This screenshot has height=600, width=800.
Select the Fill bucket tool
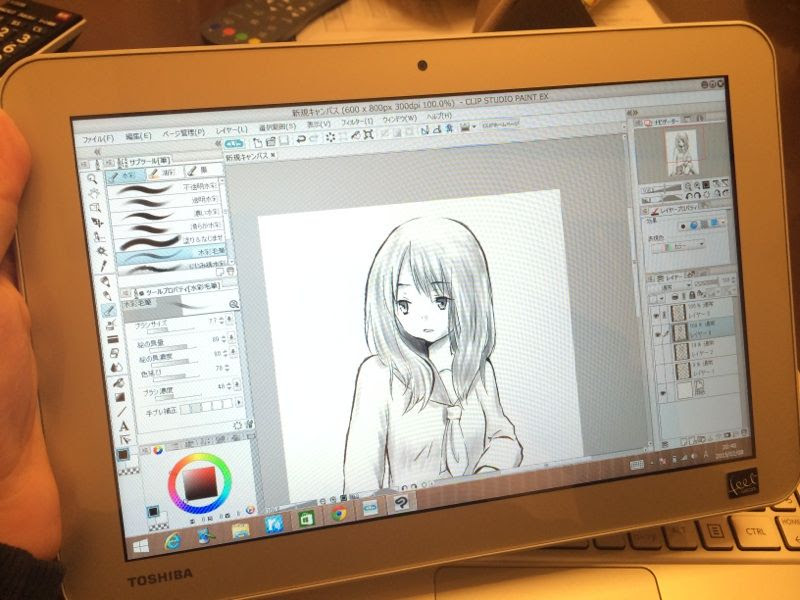point(118,383)
